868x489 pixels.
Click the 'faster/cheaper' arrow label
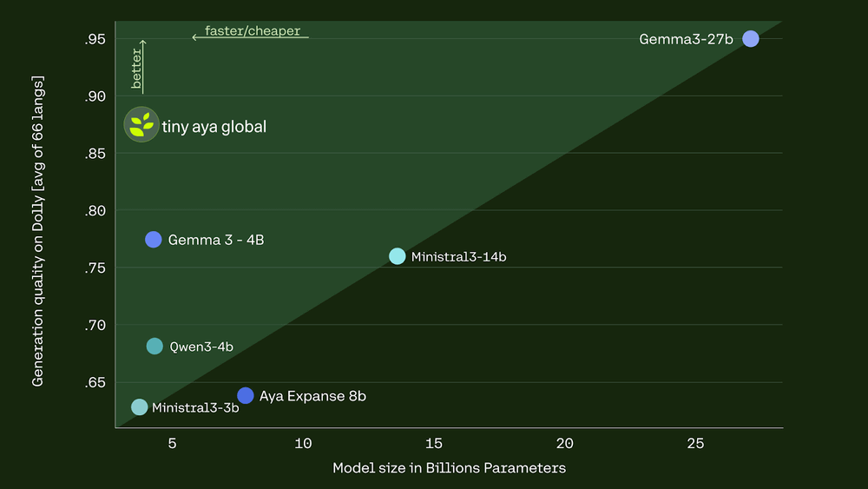pyautogui.click(x=251, y=32)
